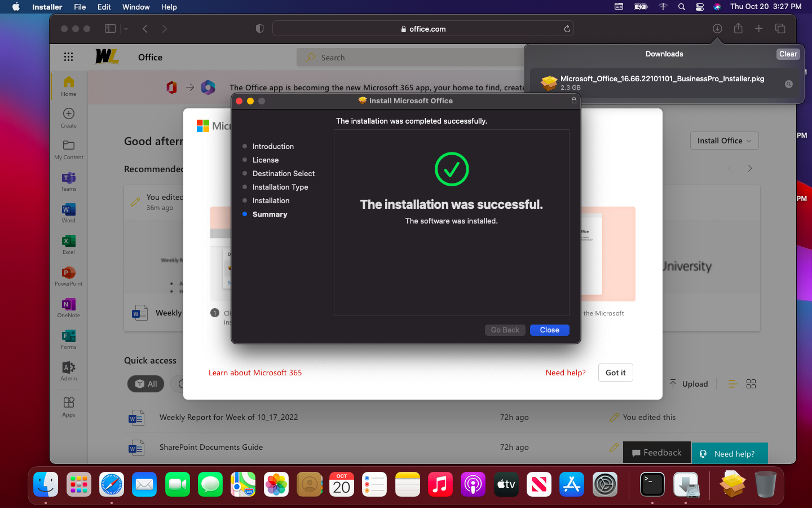
Task: Open Safari sidebar options chevron
Action: click(126, 29)
